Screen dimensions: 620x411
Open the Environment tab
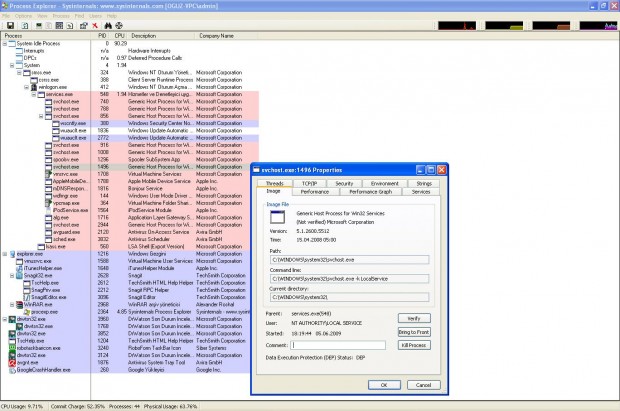[385, 183]
